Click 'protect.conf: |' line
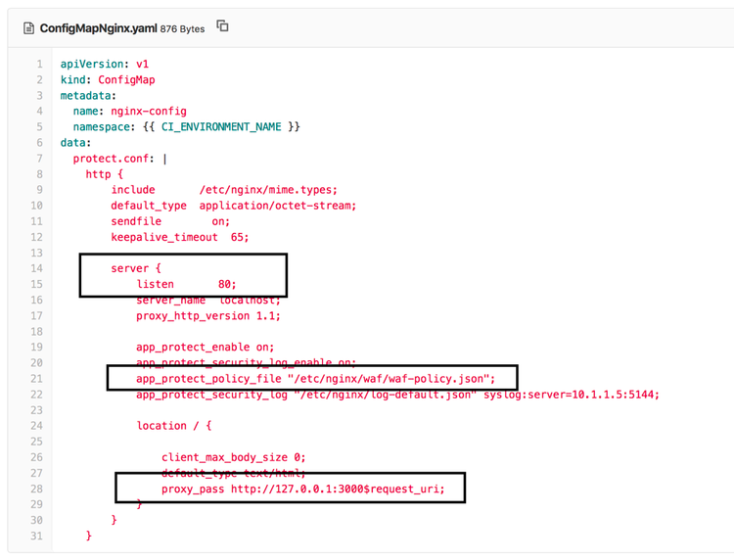The image size is (734, 560). click(119, 159)
